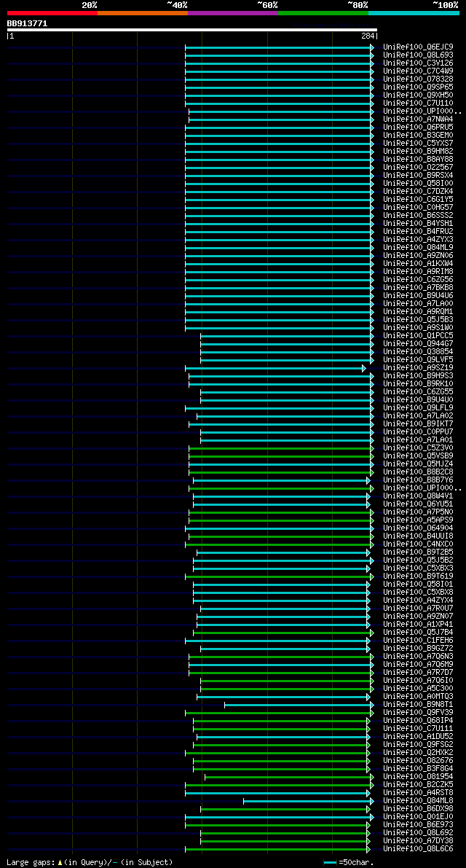The width and height of the screenshot is (466, 868).
Task: Select the UniRef100_B8B2C8 label
Action: [418, 472]
